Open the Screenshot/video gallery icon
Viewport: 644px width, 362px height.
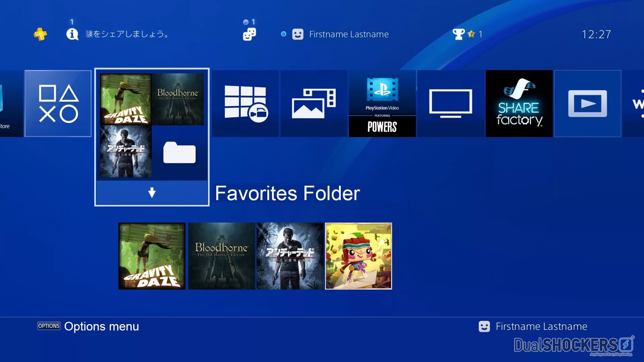[314, 104]
